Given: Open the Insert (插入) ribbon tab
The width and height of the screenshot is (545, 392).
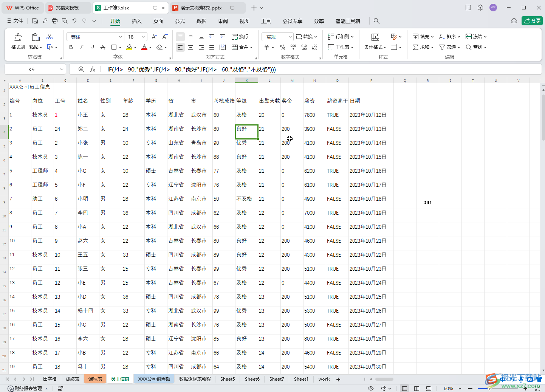Looking at the screenshot, I should coord(136,21).
